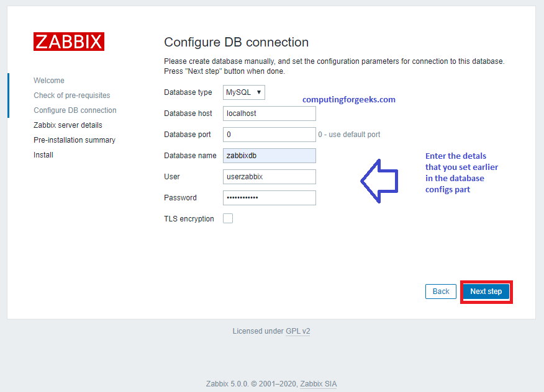Enable the TLS encryption checkbox
The width and height of the screenshot is (544, 392).
point(228,218)
